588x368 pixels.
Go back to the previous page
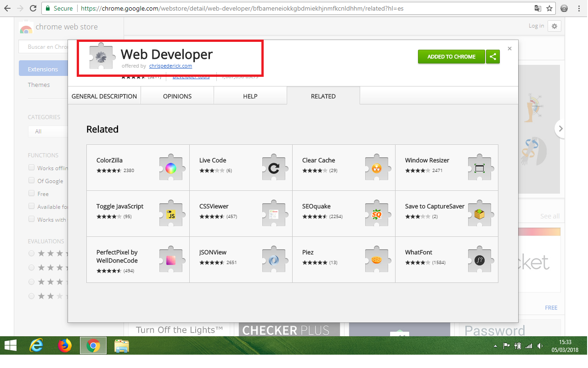tap(7, 8)
